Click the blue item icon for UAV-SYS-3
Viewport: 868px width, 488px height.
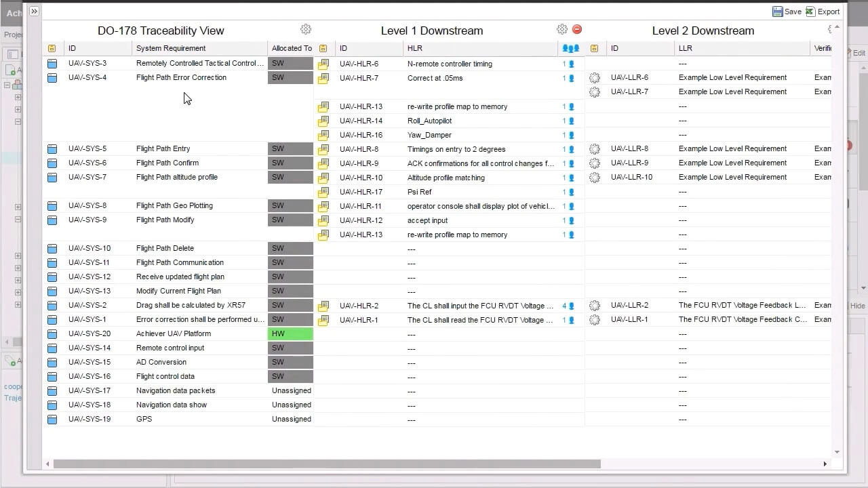pyautogui.click(x=52, y=64)
